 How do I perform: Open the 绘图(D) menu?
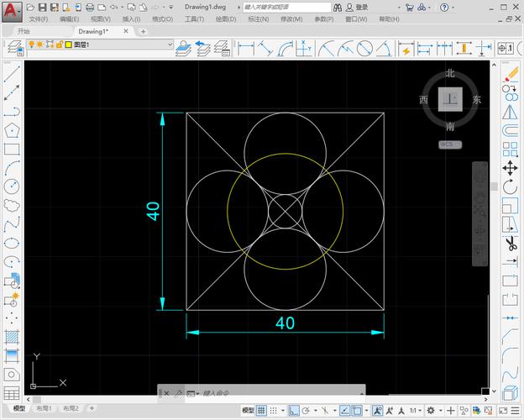pos(225,18)
